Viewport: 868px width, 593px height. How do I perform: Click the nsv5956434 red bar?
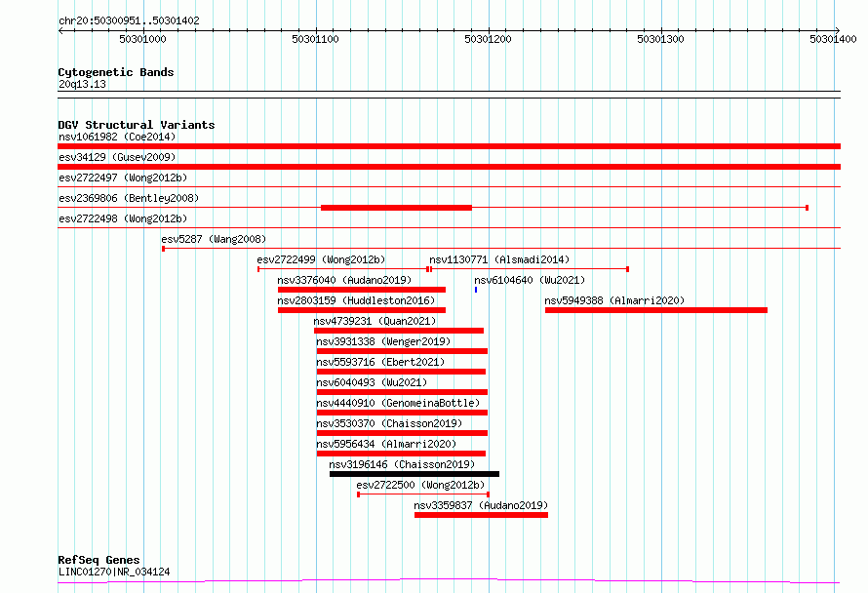[x=402, y=454]
